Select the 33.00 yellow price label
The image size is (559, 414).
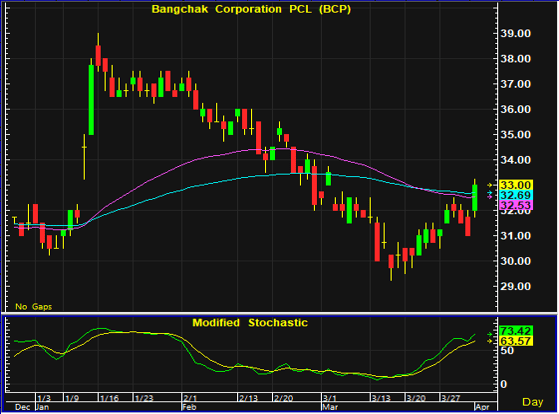click(x=516, y=185)
